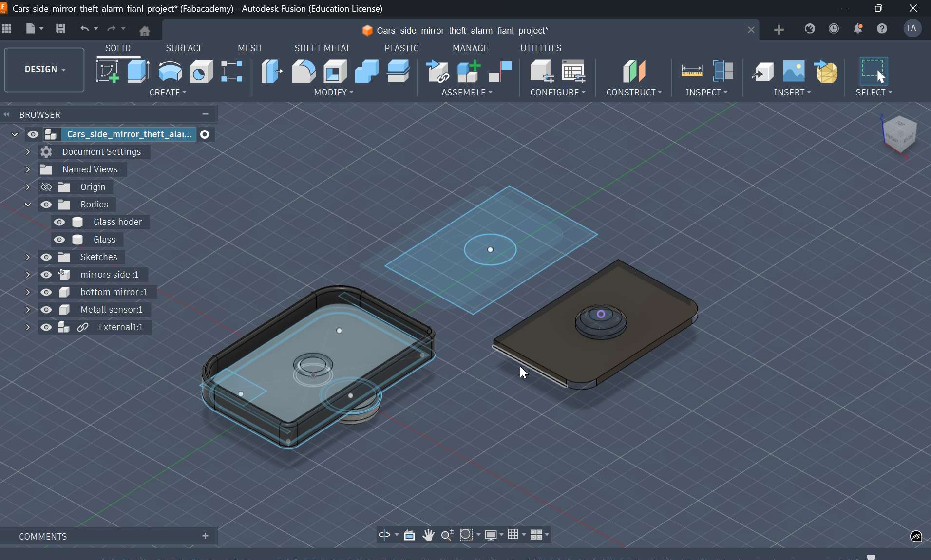Click the Shell tool icon
This screenshot has width=931, height=560.
pyautogui.click(x=335, y=72)
